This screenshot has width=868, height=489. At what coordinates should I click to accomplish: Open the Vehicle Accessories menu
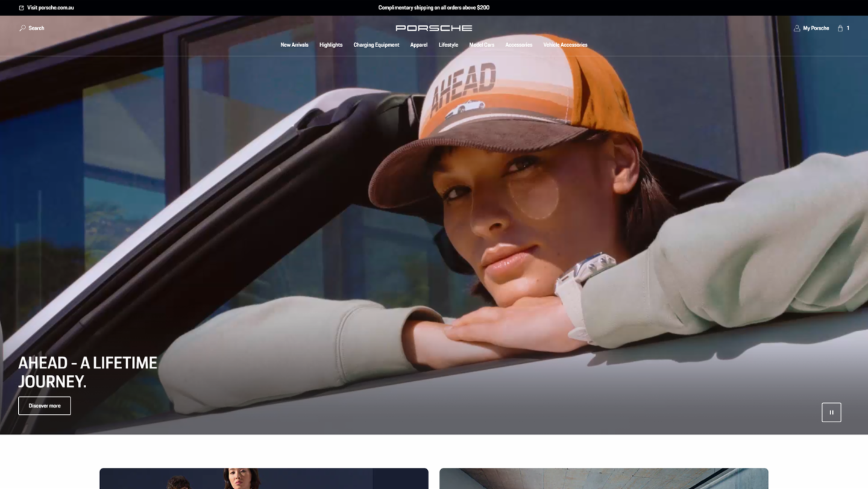pos(565,45)
